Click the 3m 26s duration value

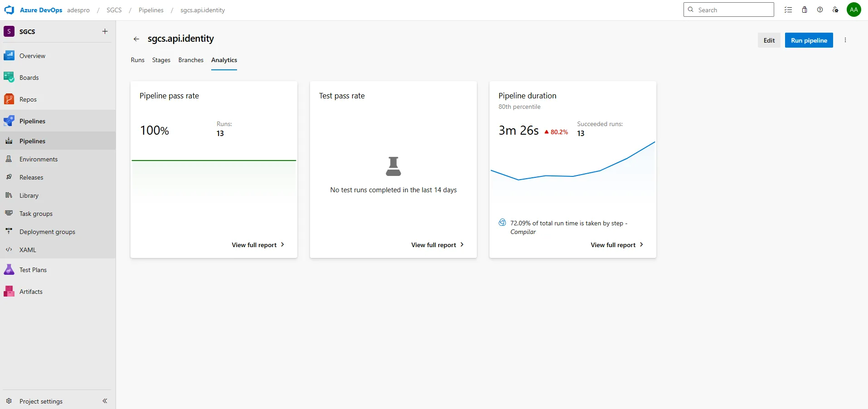tap(519, 131)
